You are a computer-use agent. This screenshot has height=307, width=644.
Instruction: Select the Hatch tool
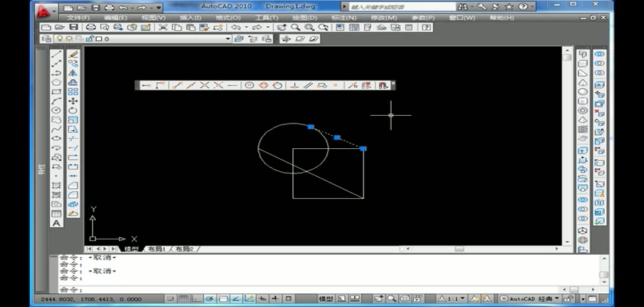[56, 186]
